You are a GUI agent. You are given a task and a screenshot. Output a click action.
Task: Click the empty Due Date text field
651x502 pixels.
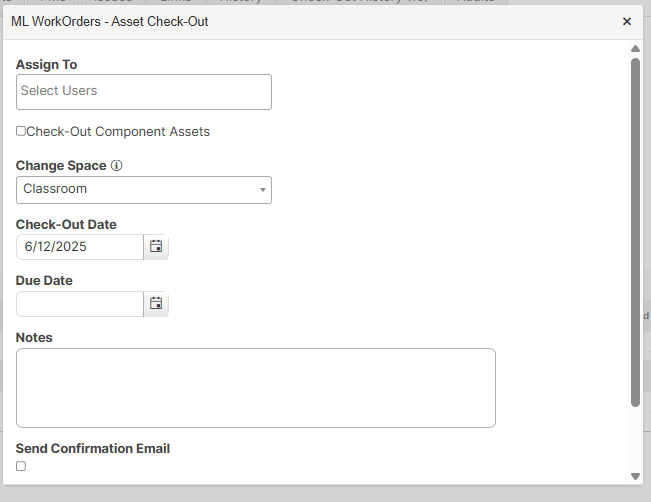pyautogui.click(x=80, y=304)
